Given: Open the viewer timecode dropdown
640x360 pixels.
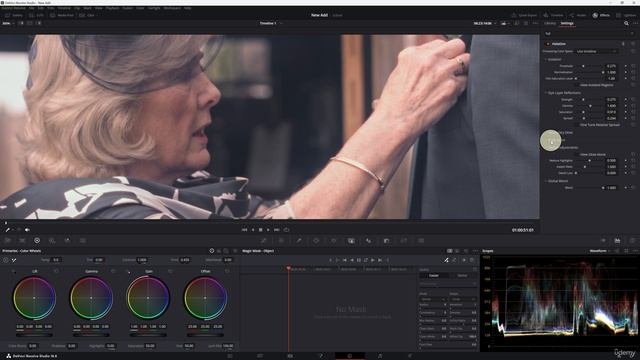Looking at the screenshot, I should pos(485,23).
